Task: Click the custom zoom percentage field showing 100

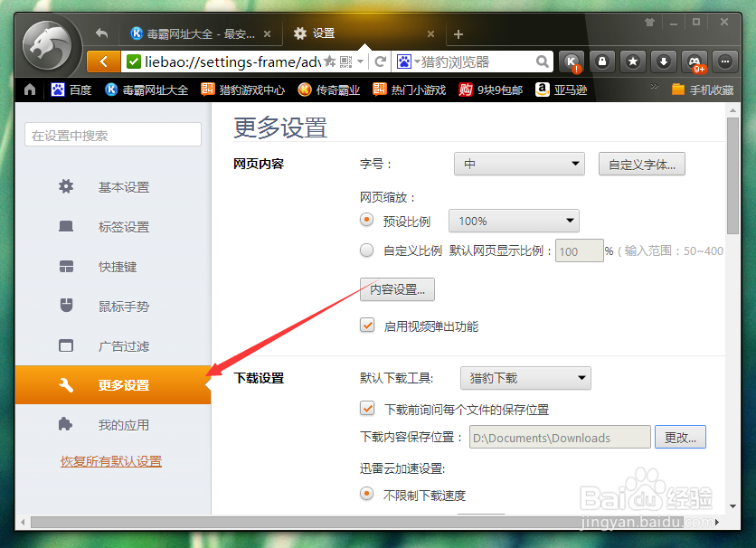Action: [580, 250]
